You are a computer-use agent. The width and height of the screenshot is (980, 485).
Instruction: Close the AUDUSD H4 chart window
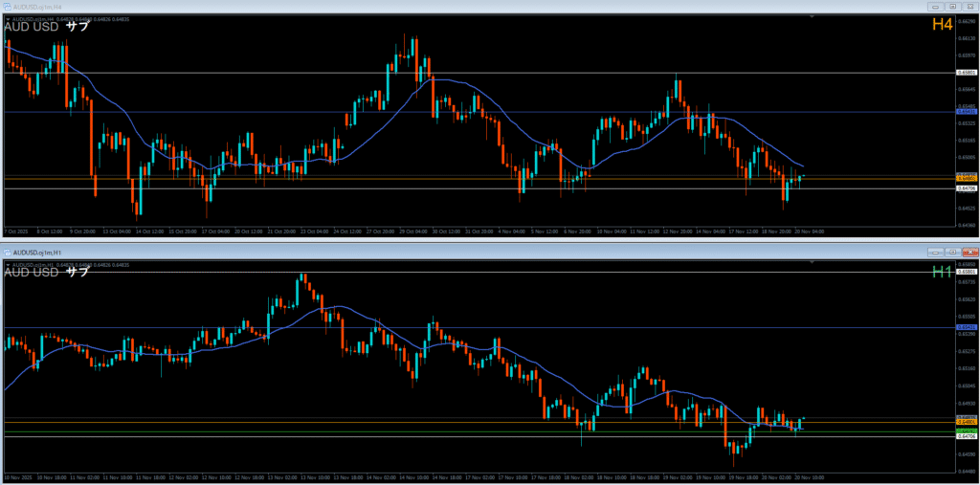tap(970, 7)
